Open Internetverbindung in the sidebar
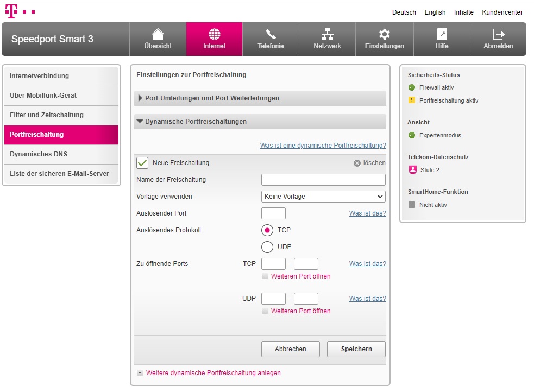This screenshot has width=534, height=392. point(61,76)
